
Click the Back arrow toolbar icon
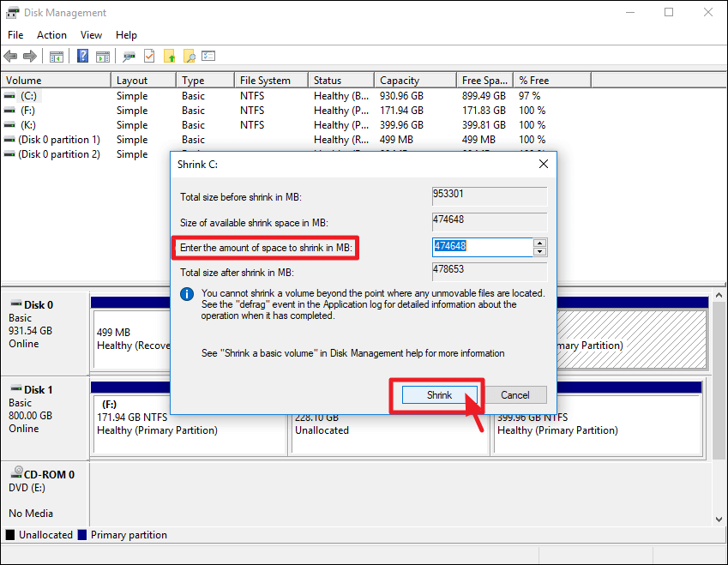(10, 57)
